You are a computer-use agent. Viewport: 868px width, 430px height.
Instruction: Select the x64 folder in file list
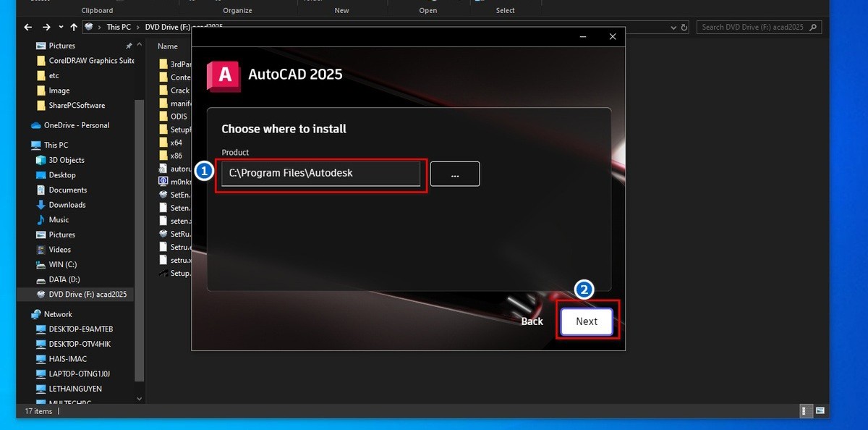pyautogui.click(x=171, y=143)
